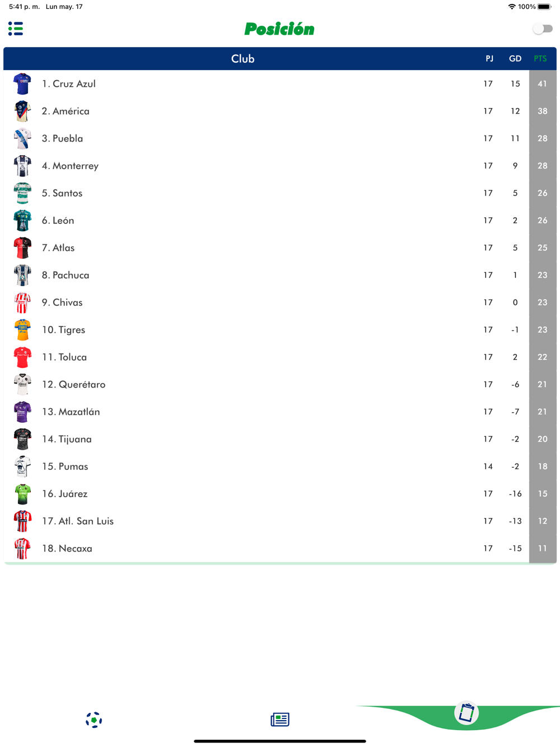Click the Tigres yellow jersey icon
Viewport: 560px width, 747px height.
click(22, 330)
